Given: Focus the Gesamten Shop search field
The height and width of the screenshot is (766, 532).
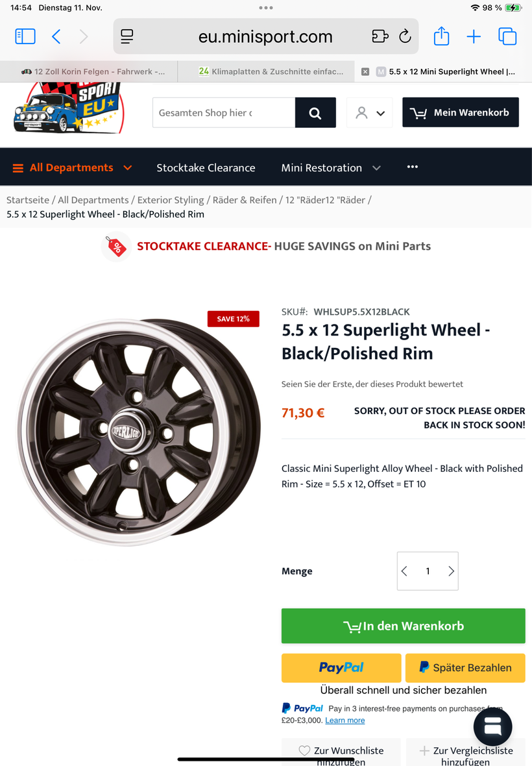Looking at the screenshot, I should pos(224,113).
